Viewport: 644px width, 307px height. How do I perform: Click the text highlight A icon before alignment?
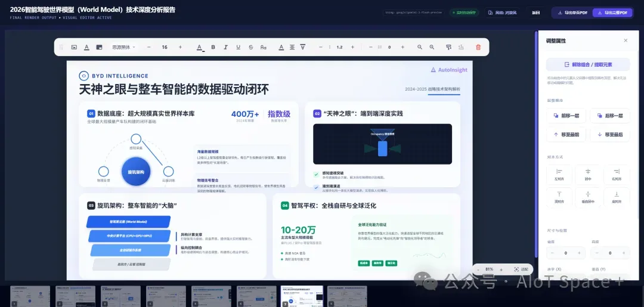click(x=281, y=47)
